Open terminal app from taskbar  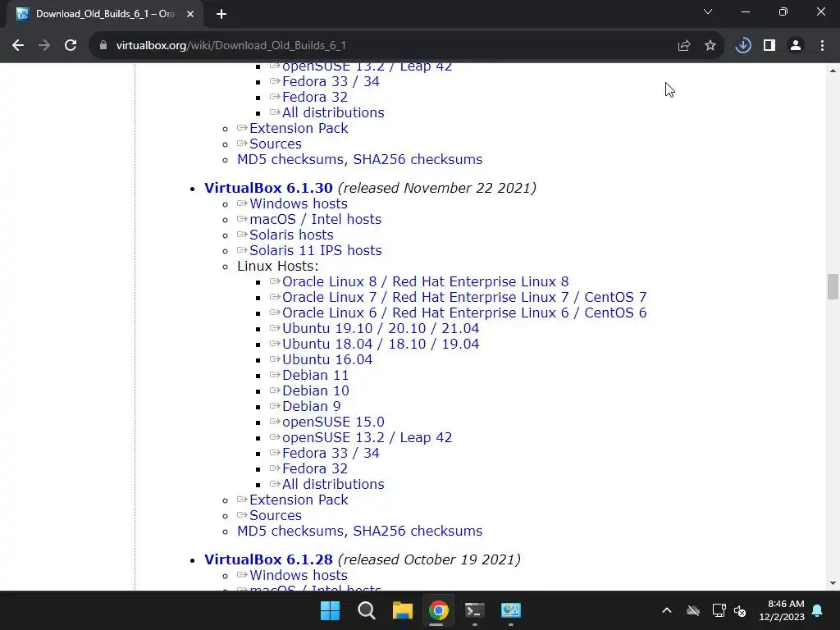475,610
